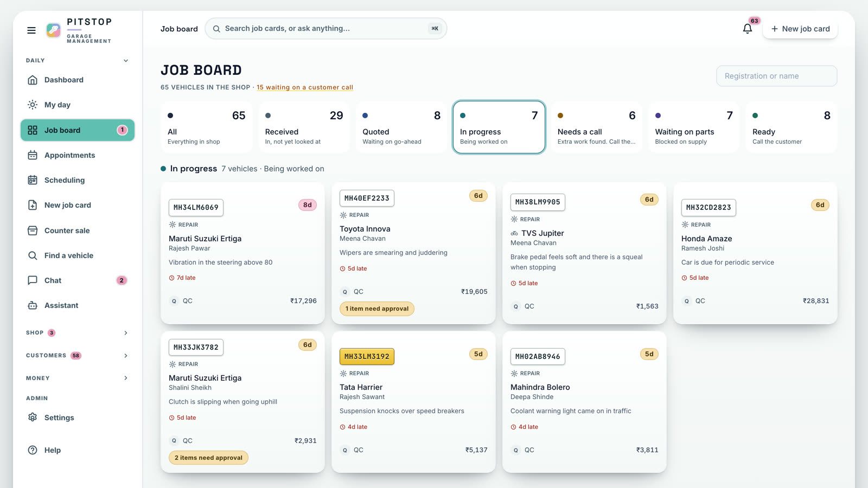Open the notifications bell
The image size is (868, 488).
(x=747, y=29)
